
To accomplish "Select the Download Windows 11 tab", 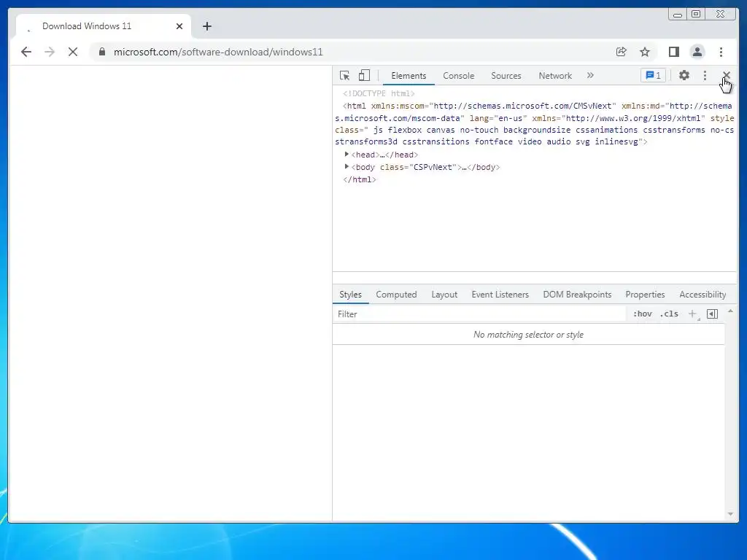I will pyautogui.click(x=104, y=26).
